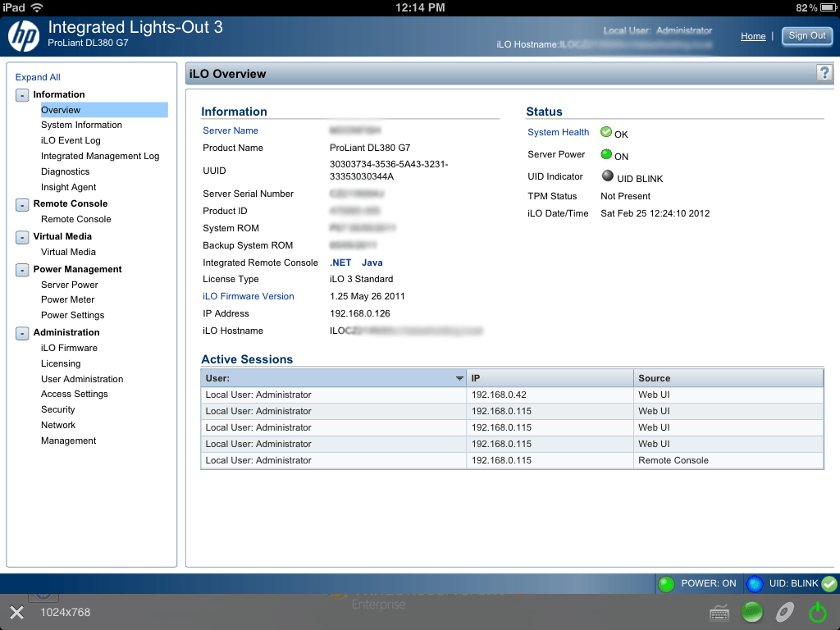
Task: Click the System Health link
Action: pyautogui.click(x=558, y=132)
